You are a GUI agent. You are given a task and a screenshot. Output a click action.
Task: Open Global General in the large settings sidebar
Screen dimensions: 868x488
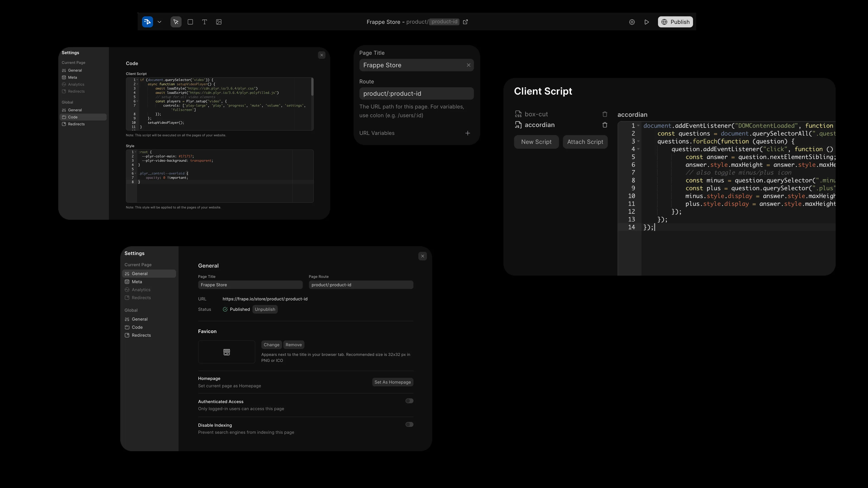tap(149, 319)
